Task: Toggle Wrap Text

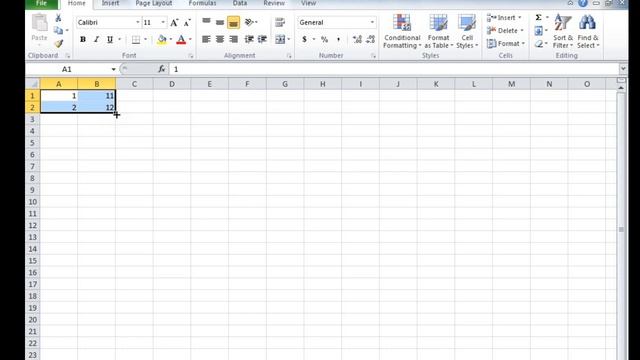Action: pyautogui.click(x=280, y=22)
